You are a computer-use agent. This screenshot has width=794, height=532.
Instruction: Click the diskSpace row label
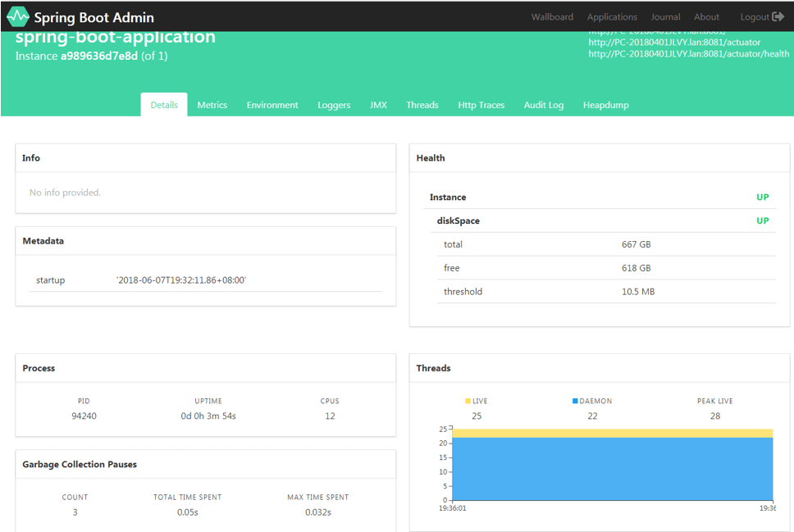459,221
